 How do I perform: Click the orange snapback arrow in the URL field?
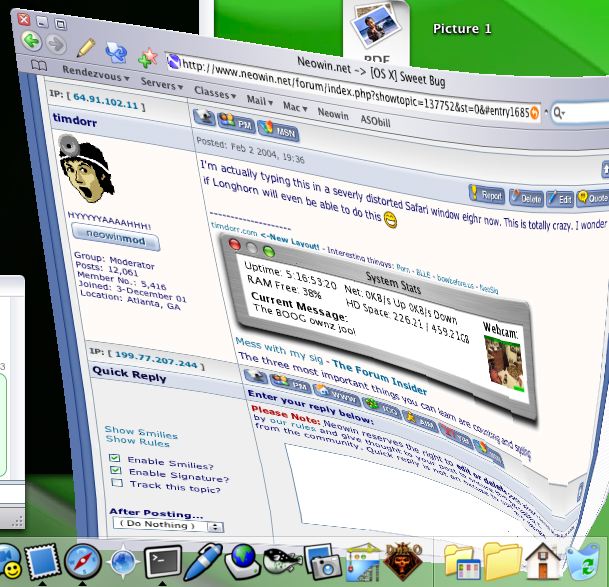(x=534, y=113)
